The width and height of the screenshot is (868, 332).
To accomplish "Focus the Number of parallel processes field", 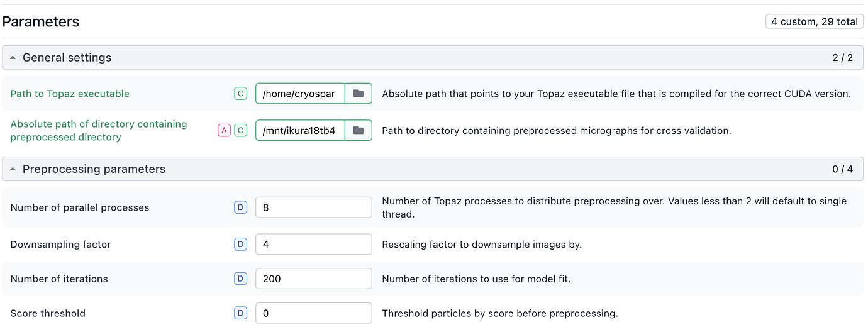I will [314, 207].
